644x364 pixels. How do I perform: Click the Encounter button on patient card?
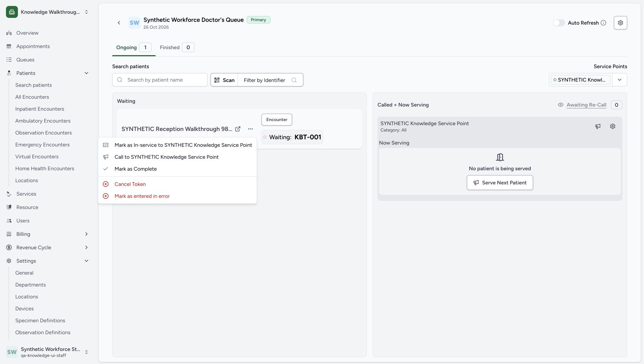[x=277, y=120]
